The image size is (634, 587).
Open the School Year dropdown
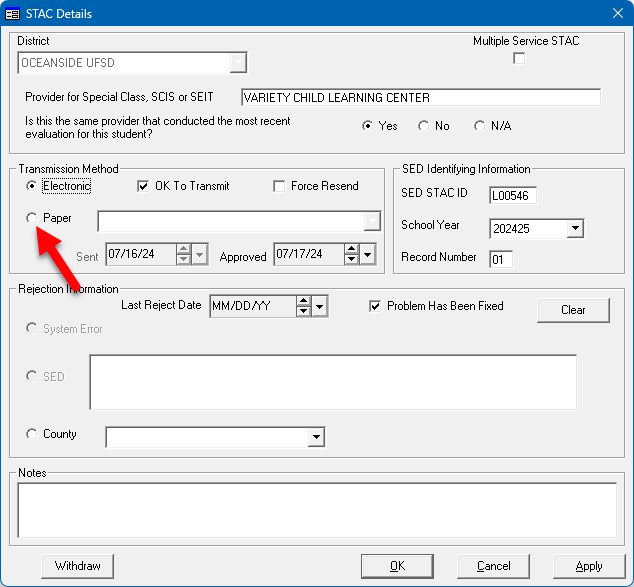[x=574, y=229]
